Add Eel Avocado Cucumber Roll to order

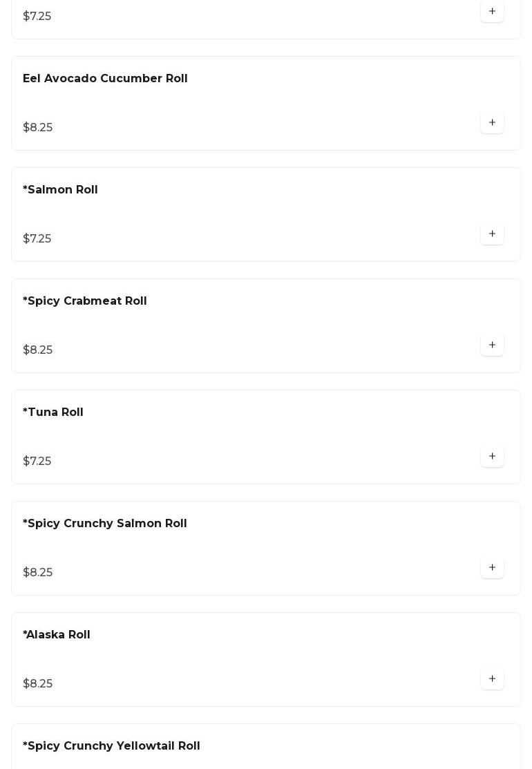click(492, 123)
